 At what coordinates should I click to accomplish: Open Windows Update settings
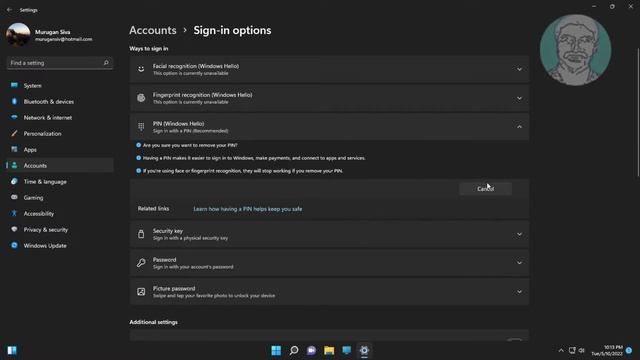pos(60,246)
